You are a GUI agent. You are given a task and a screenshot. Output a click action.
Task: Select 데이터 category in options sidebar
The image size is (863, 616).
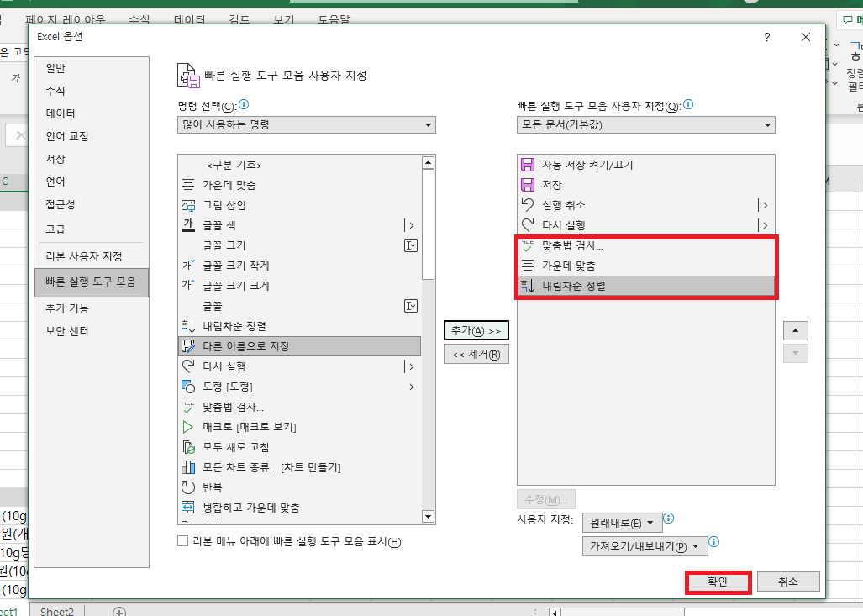[x=60, y=113]
